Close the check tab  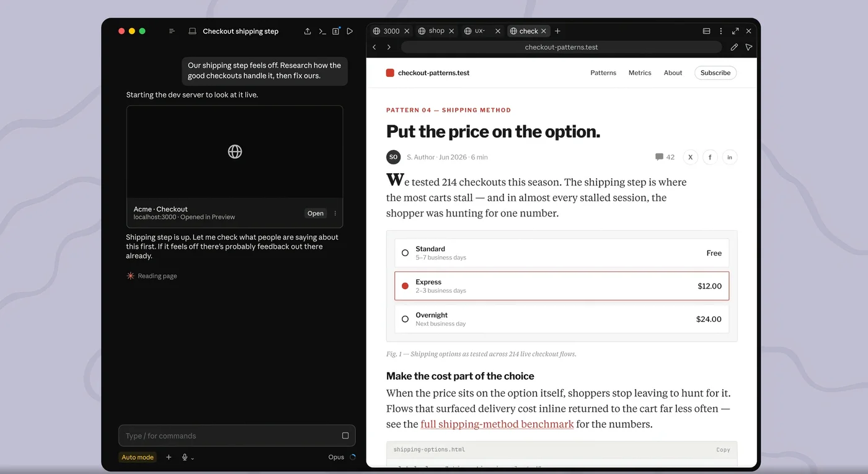point(544,31)
